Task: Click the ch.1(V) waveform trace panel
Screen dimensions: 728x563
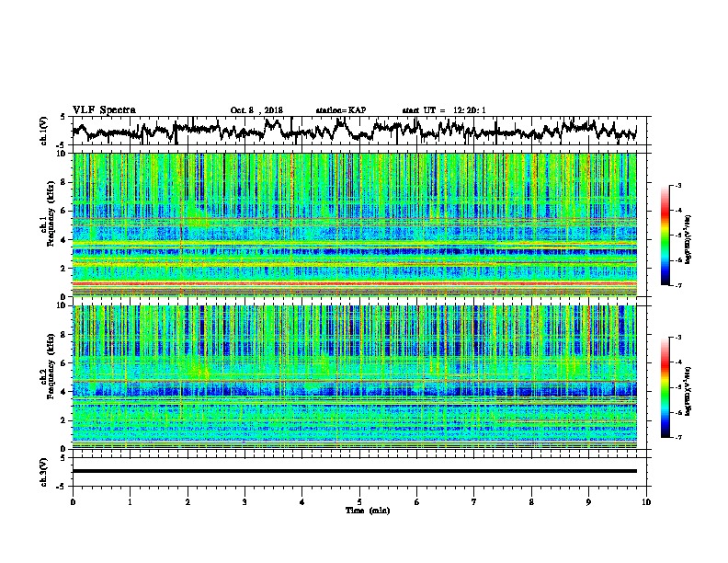Action: click(x=359, y=131)
